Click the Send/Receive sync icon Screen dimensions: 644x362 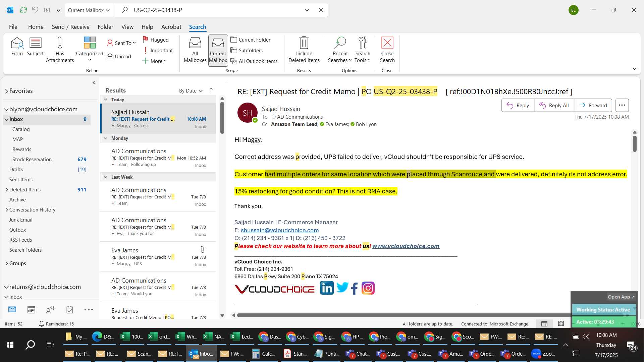(x=23, y=10)
